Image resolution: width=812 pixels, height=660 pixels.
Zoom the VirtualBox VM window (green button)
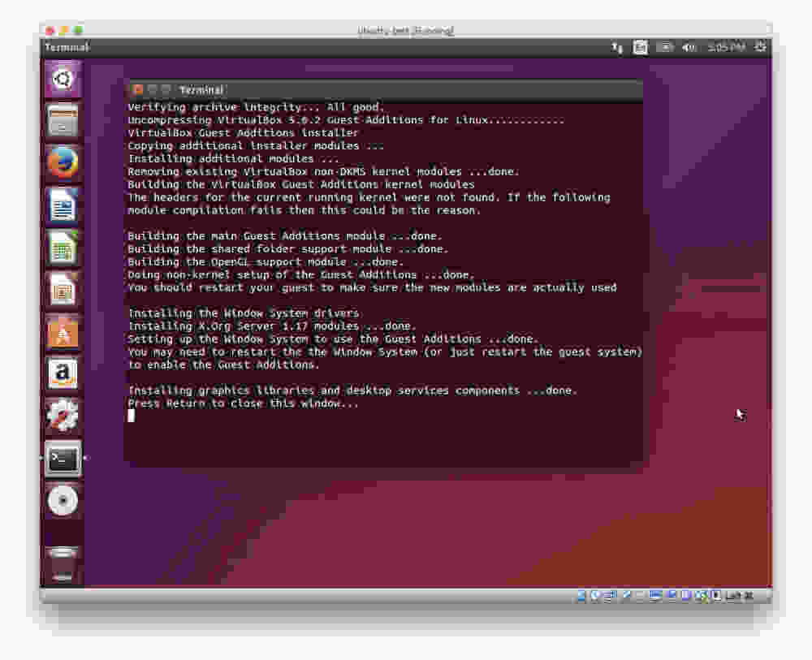(78, 31)
